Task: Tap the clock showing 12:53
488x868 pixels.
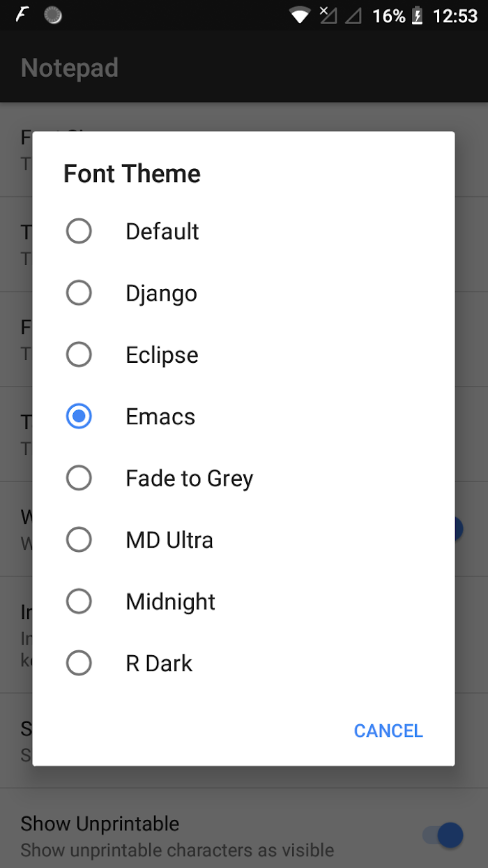Action: point(455,15)
